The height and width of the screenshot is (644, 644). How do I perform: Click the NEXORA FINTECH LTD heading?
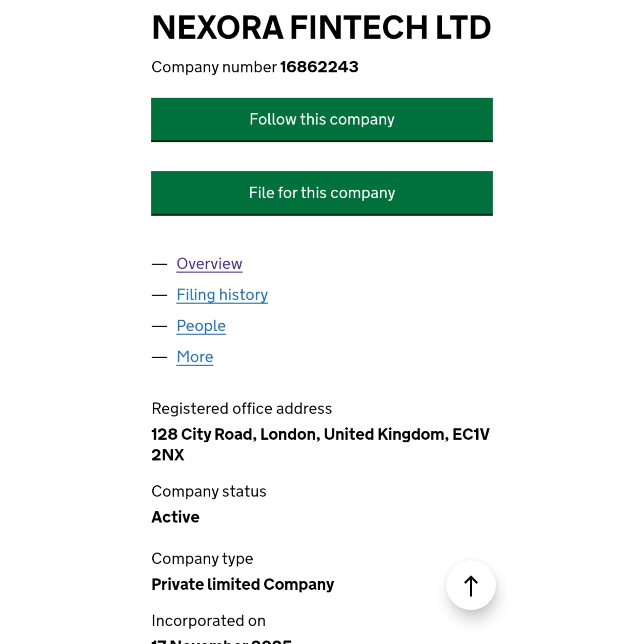point(321,28)
